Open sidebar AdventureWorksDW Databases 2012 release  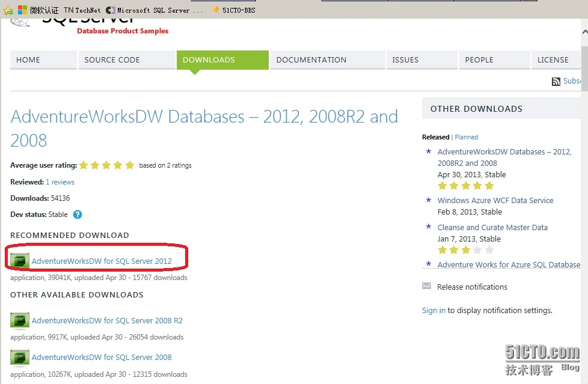(504, 157)
